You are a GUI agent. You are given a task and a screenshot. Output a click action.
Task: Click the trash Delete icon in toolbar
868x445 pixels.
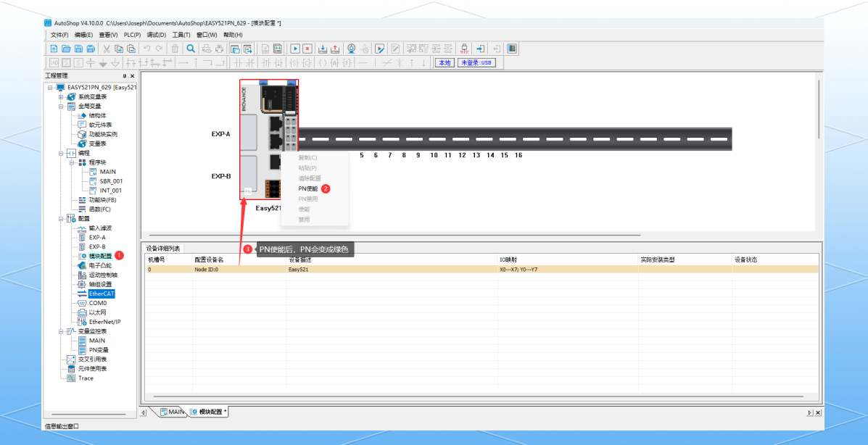pos(175,49)
